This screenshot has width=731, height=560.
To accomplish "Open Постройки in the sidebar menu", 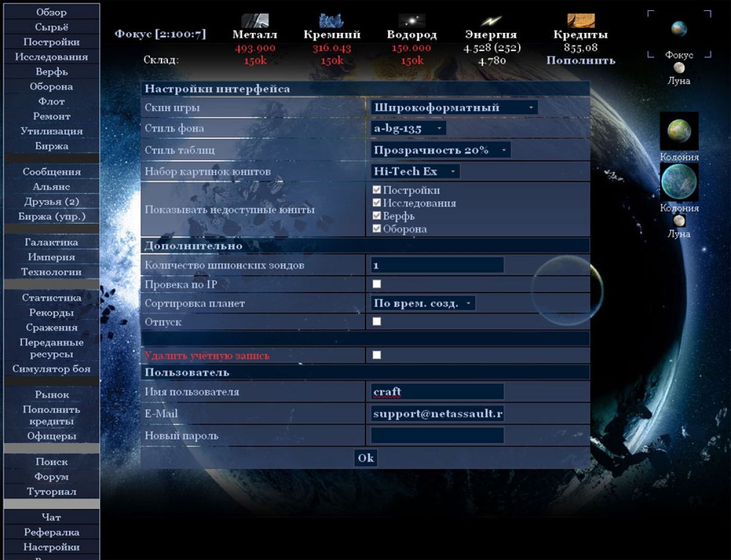I will pos(52,42).
